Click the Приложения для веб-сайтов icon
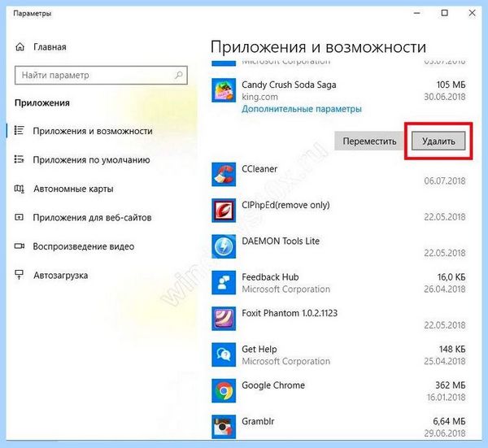 pyautogui.click(x=19, y=217)
